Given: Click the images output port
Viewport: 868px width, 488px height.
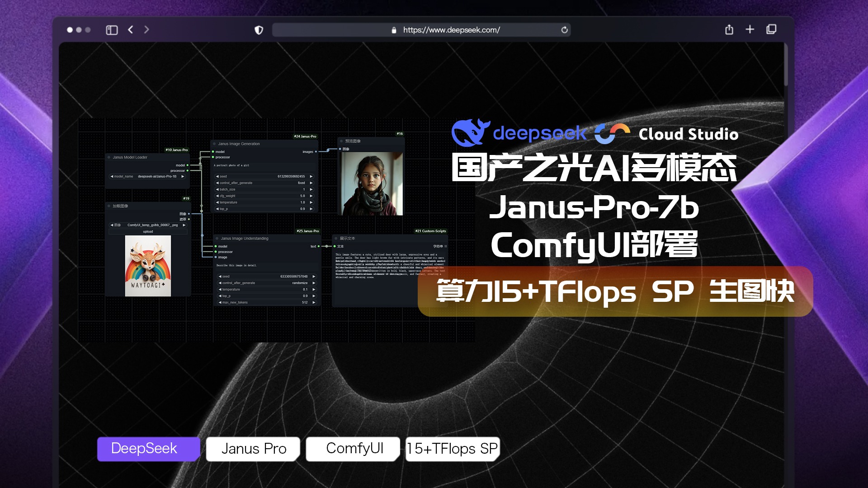Looking at the screenshot, I should click(x=316, y=152).
